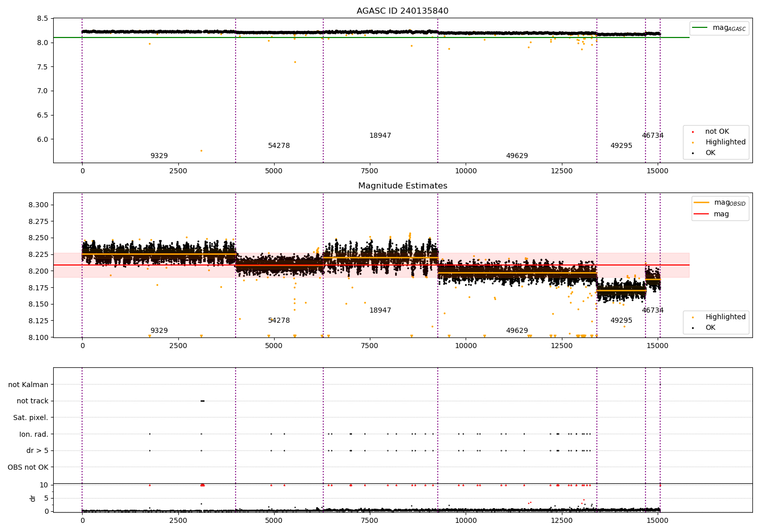Click OBSID label 18947 in top plot
This screenshot has width=760, height=532.
point(380,136)
